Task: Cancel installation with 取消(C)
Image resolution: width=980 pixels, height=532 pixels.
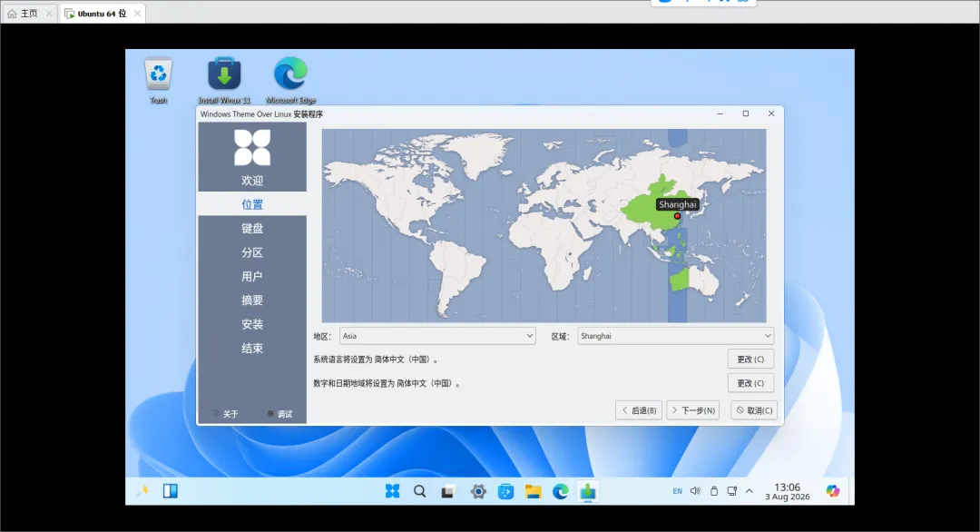Action: pyautogui.click(x=754, y=410)
